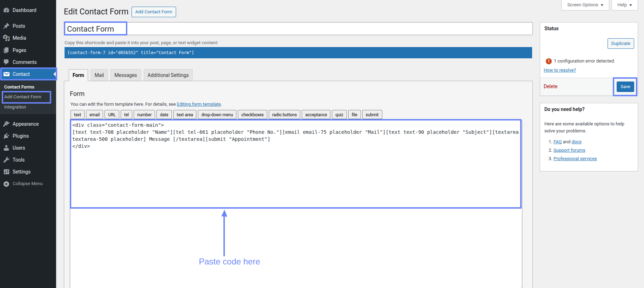Screen dimensions: 644x288
Task: Click the Comments speech bubble icon
Action: click(x=6, y=62)
